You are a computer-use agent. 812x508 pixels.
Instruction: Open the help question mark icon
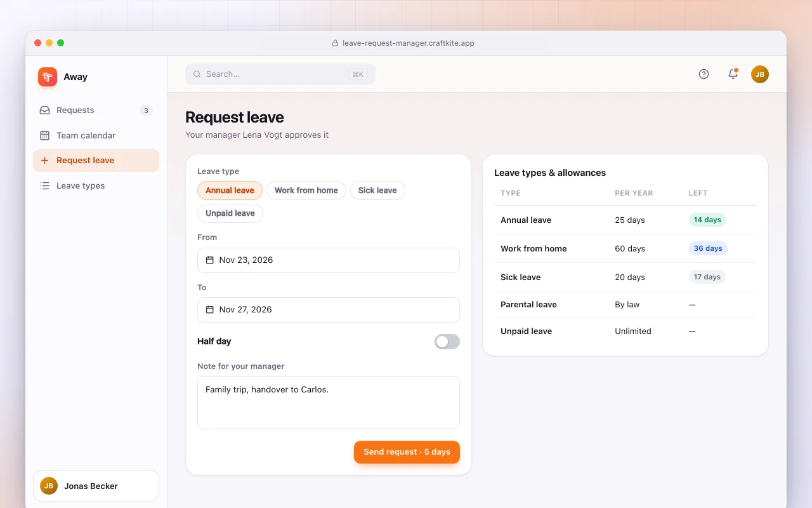704,74
